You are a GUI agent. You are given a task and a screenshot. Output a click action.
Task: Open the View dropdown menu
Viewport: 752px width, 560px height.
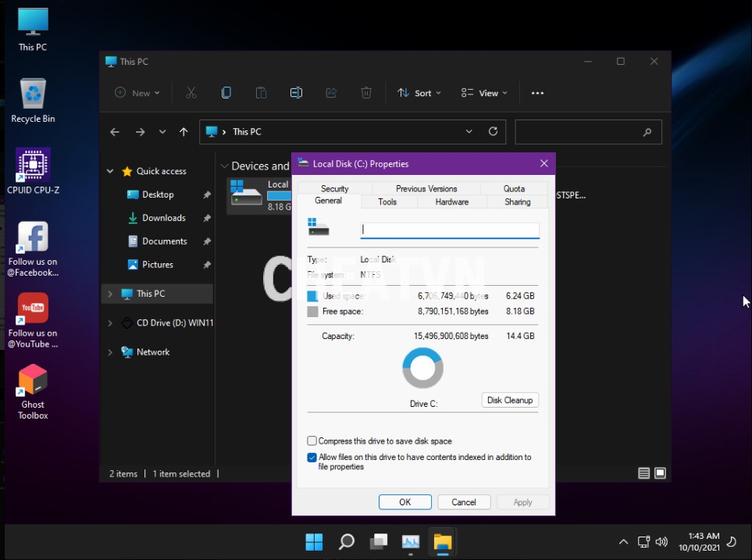[484, 93]
